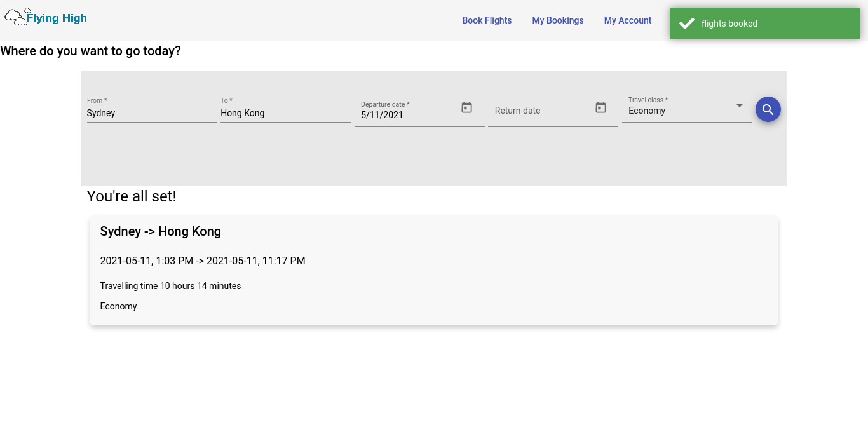Edit the To field containing Hong Kong
The height and width of the screenshot is (441, 868).
pyautogui.click(x=285, y=113)
